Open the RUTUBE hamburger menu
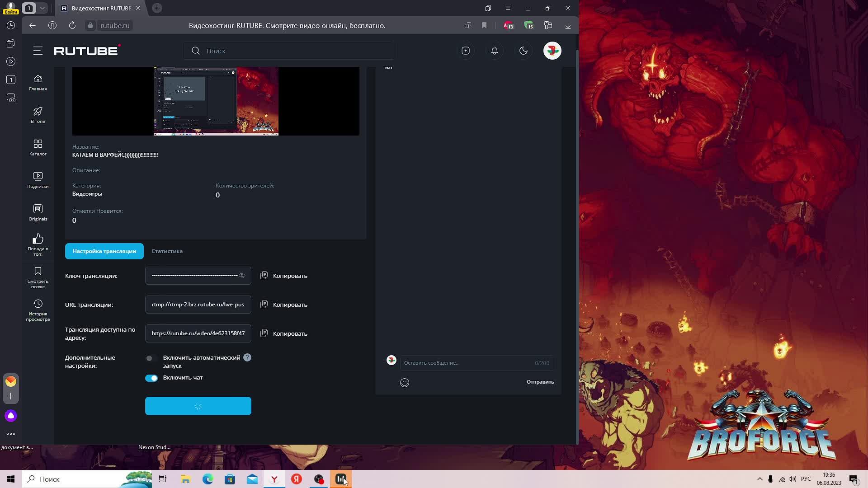Image resolution: width=868 pixels, height=488 pixels. click(38, 51)
